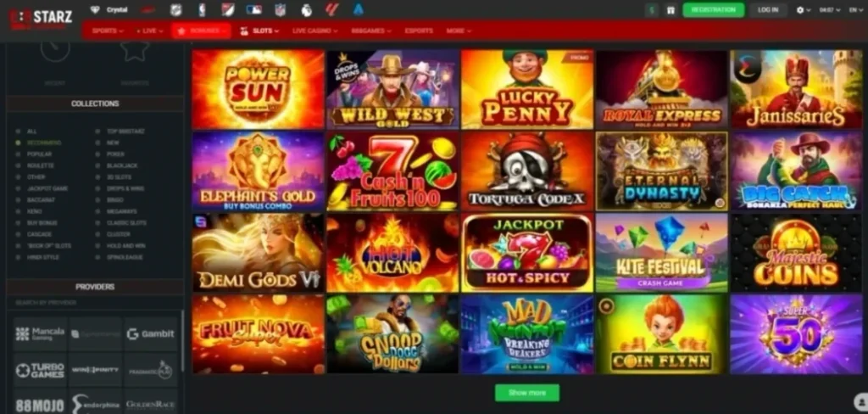Open the gift box promotions icon

click(x=671, y=10)
